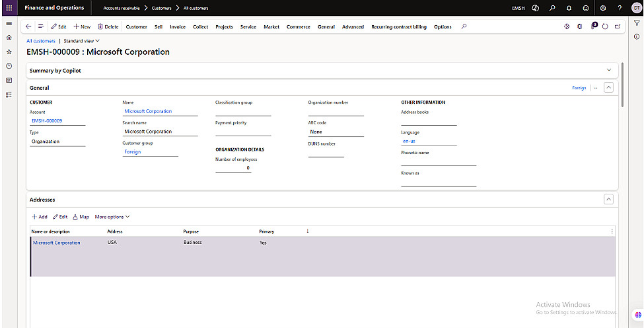This screenshot has height=328, width=644.
Task: Collapse the Addresses section
Action: coord(608,199)
